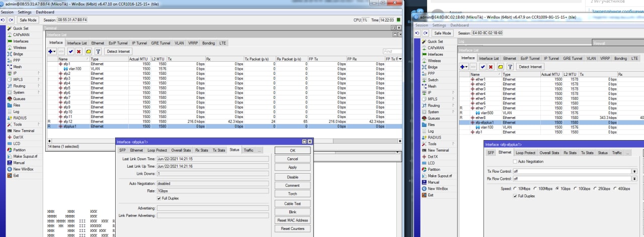Image resolution: width=644 pixels, height=237 pixels.
Task: Select 1Gbps speed radio button
Action: (557, 189)
